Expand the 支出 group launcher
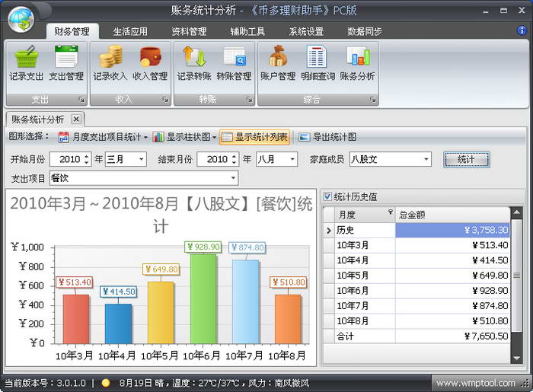The width and height of the screenshot is (533, 392). pos(81,100)
